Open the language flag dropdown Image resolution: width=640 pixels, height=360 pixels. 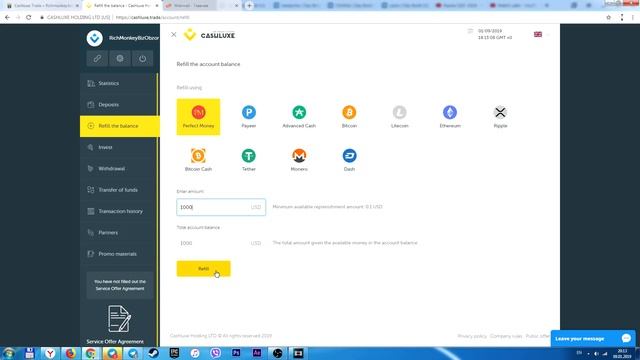click(541, 35)
